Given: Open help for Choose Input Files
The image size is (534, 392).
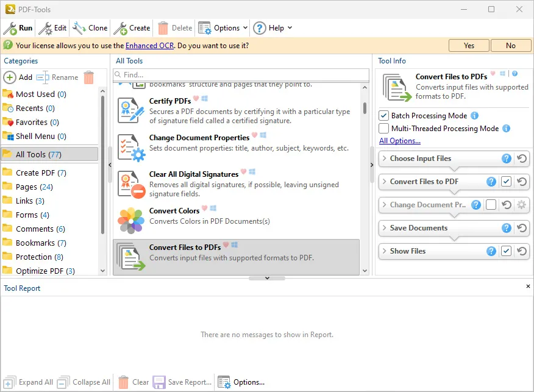Looking at the screenshot, I should [507, 159].
